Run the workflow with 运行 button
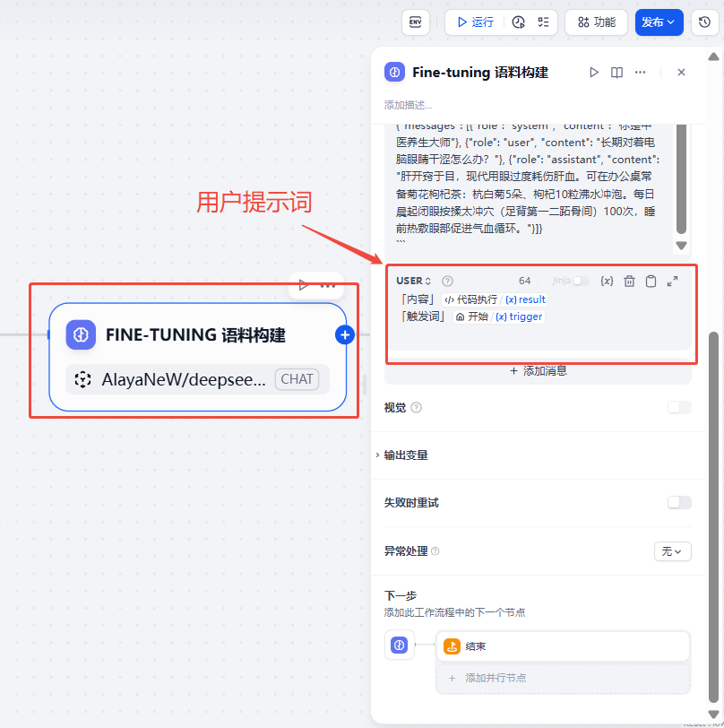Viewport: 724px width, 728px height. pyautogui.click(x=475, y=22)
